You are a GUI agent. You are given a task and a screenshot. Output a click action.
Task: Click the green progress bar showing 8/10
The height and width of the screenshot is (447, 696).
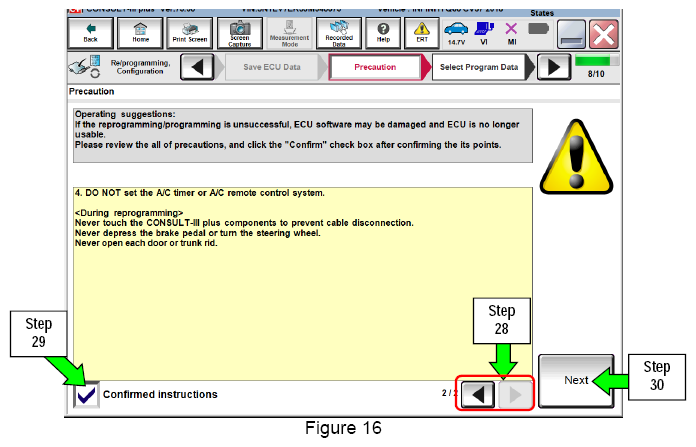(x=596, y=60)
